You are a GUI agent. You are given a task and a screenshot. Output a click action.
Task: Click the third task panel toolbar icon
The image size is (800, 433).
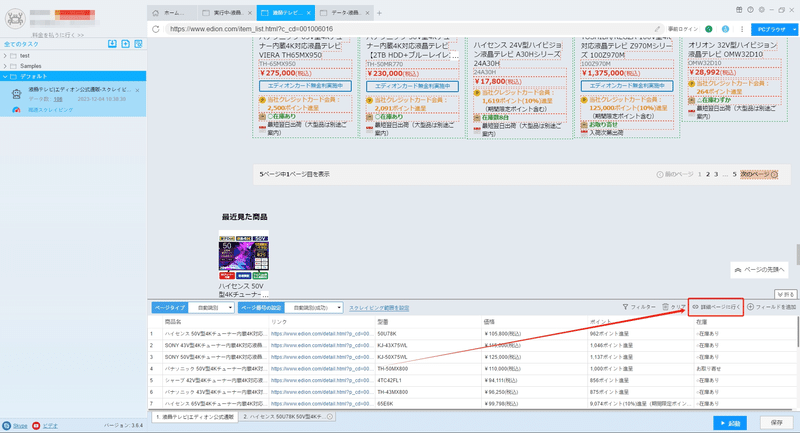click(138, 44)
